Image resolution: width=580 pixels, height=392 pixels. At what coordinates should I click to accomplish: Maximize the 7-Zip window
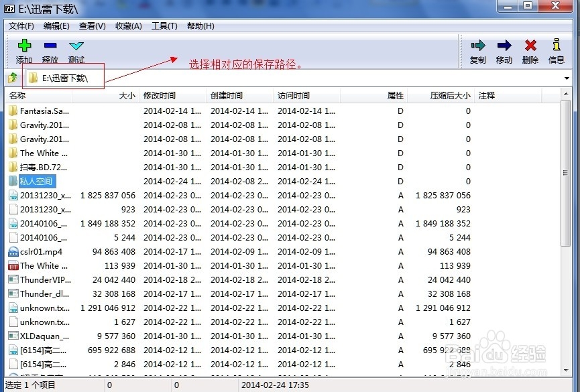(x=528, y=6)
